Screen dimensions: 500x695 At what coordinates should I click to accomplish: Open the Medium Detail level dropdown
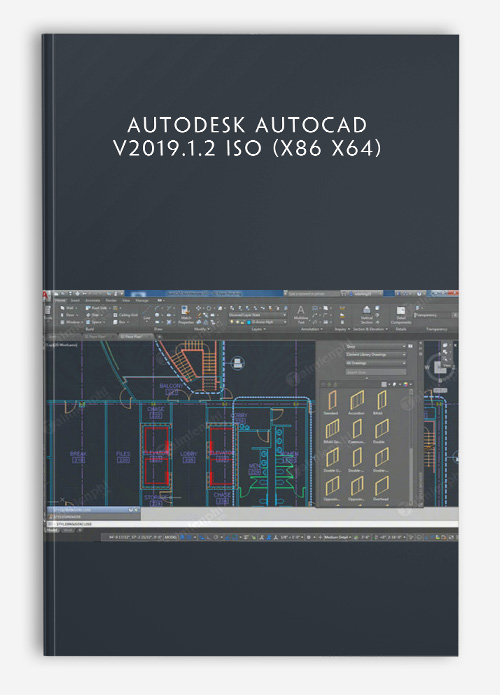pyautogui.click(x=337, y=537)
